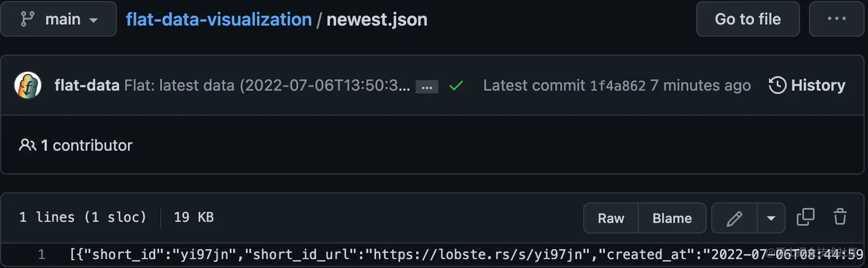
Task: Open commit hash 1f4a862
Action: [x=618, y=86]
